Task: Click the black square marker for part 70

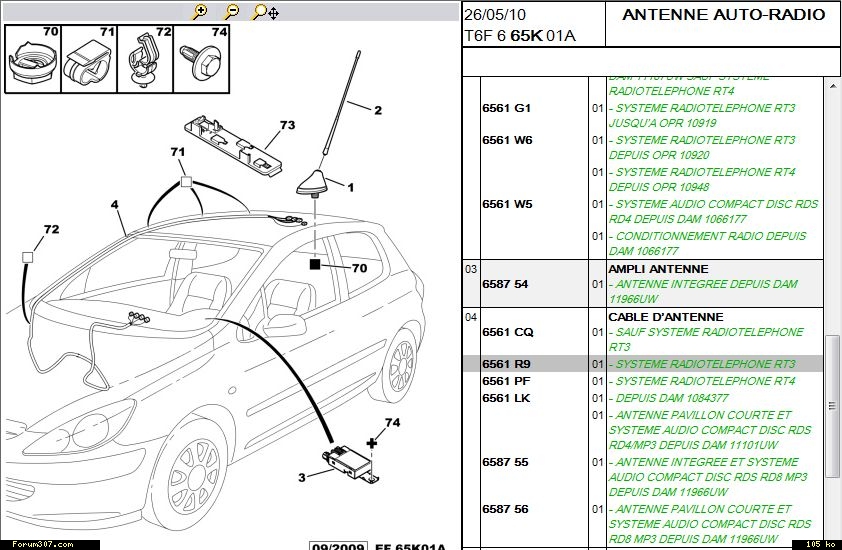Action: click(315, 265)
